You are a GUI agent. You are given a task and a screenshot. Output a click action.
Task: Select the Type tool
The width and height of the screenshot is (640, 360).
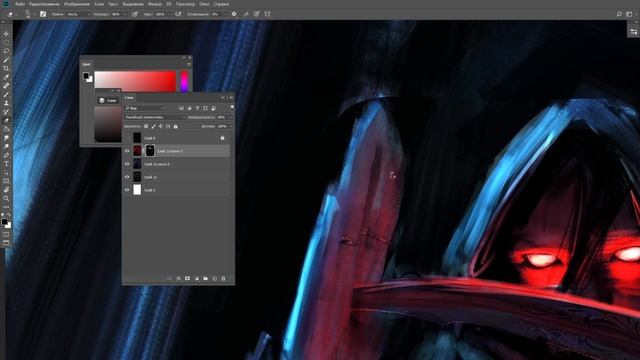pyautogui.click(x=6, y=164)
